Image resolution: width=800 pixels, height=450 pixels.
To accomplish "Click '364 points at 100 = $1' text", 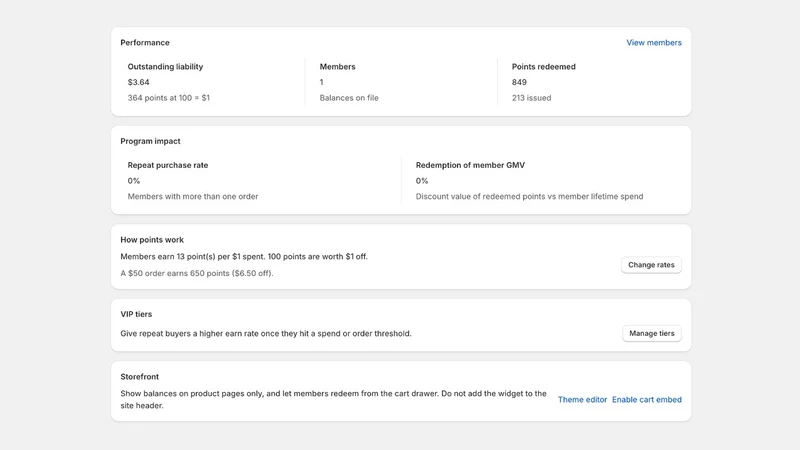I will coord(168,98).
